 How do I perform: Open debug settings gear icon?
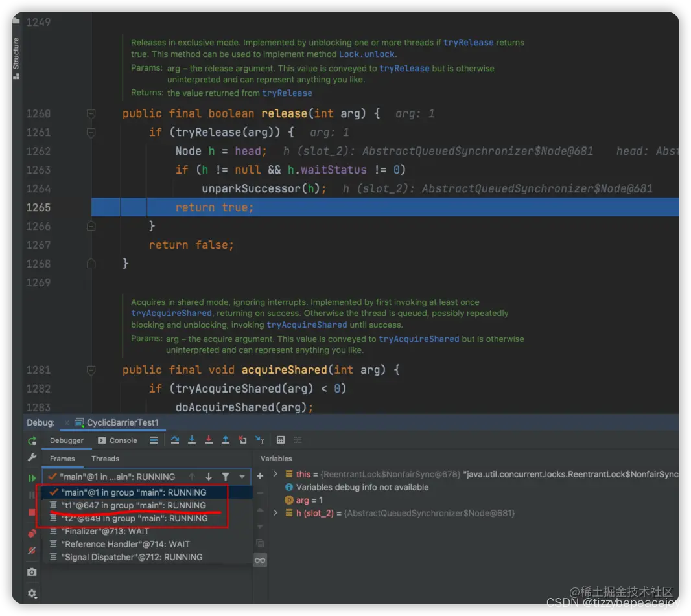32,593
